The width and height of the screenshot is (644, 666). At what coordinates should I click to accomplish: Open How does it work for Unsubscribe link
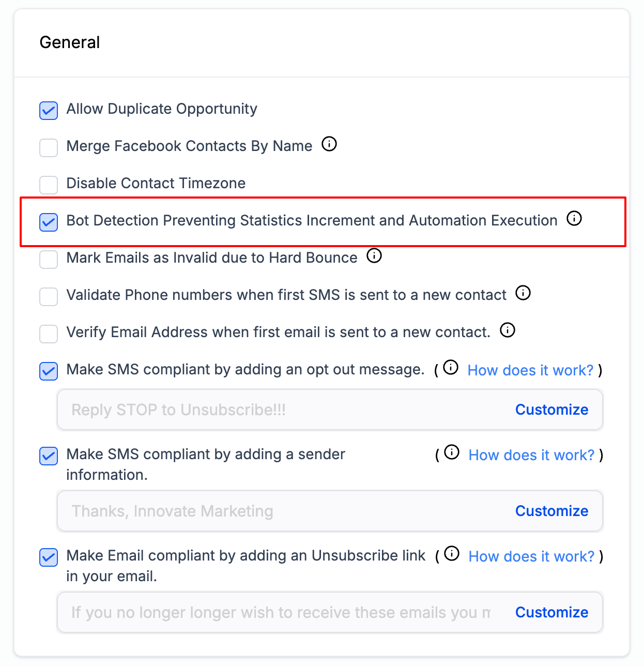[x=531, y=556]
